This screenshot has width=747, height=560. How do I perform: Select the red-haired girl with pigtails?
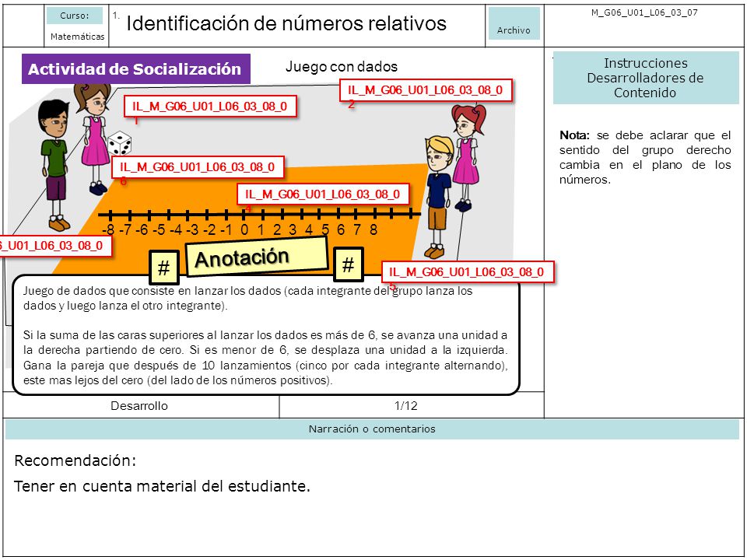(468, 158)
